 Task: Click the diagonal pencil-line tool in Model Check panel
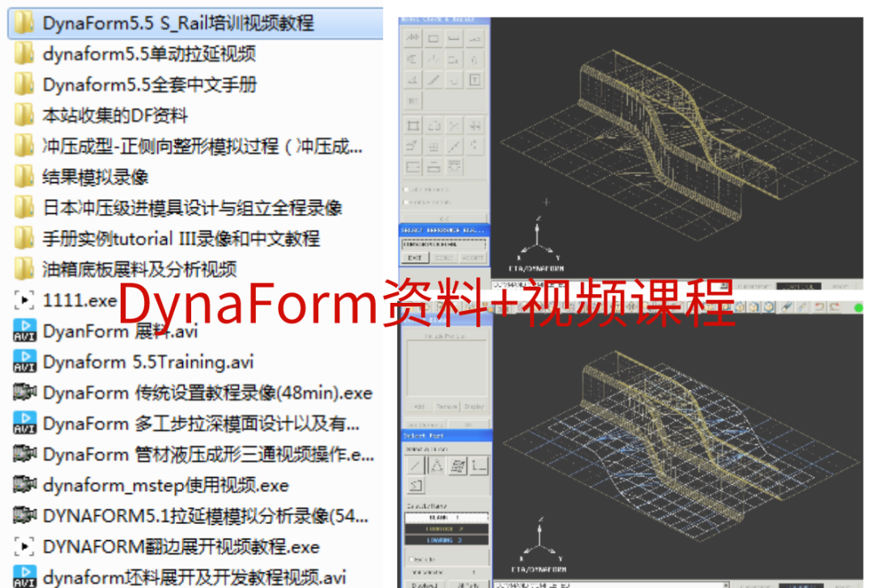coord(433,79)
